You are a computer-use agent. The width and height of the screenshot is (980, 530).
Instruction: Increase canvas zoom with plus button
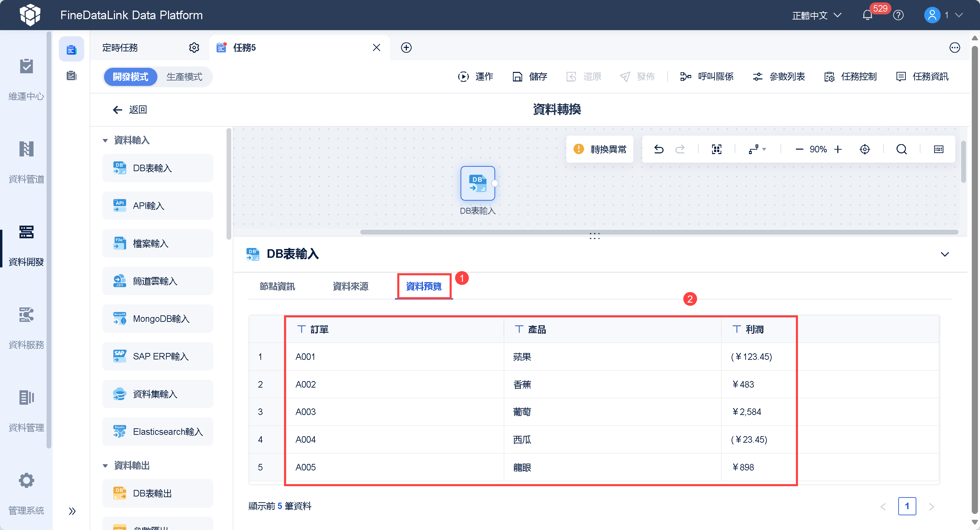[838, 149]
